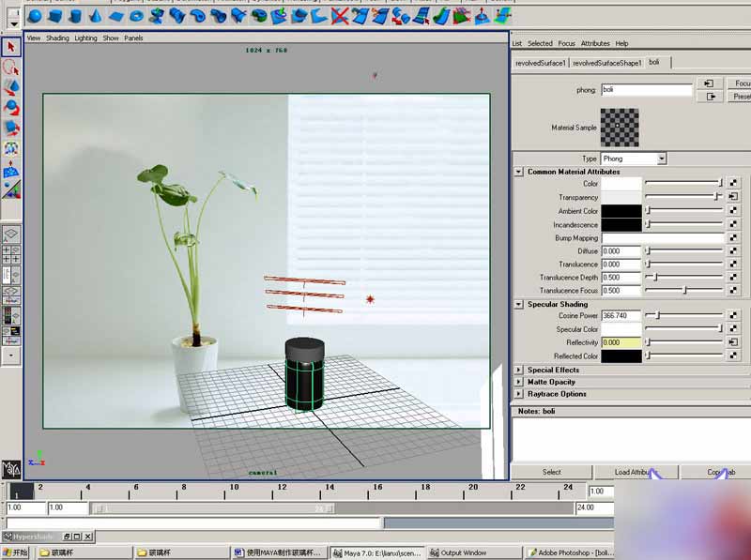The image size is (751, 560).
Task: Switch to single perspective view layout
Action: (x=11, y=234)
